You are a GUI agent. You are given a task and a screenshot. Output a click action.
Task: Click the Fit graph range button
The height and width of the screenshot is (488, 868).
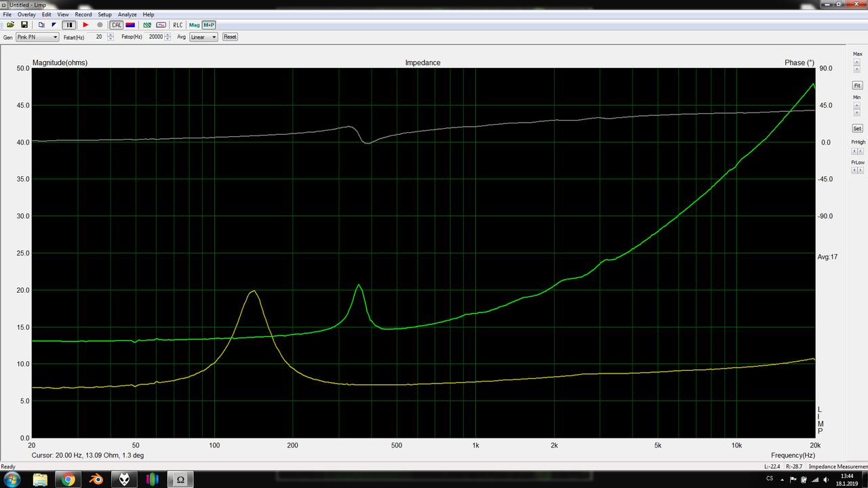tap(858, 85)
